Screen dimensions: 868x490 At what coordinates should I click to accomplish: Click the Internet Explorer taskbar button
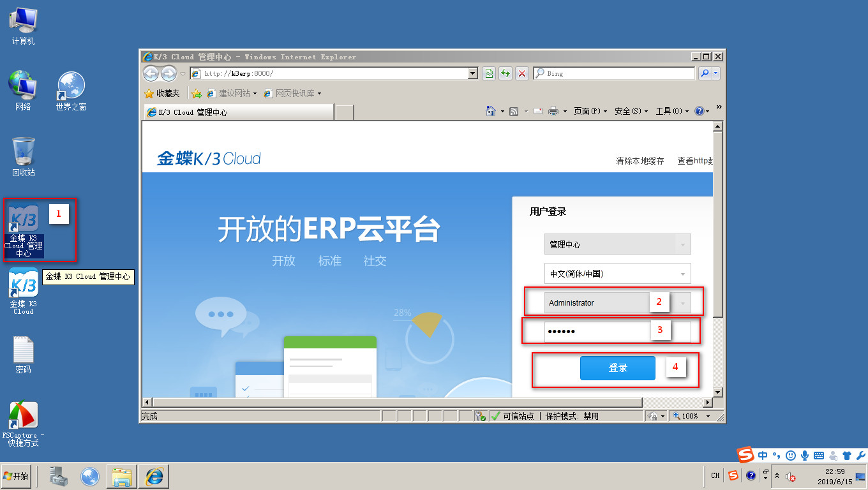[154, 476]
